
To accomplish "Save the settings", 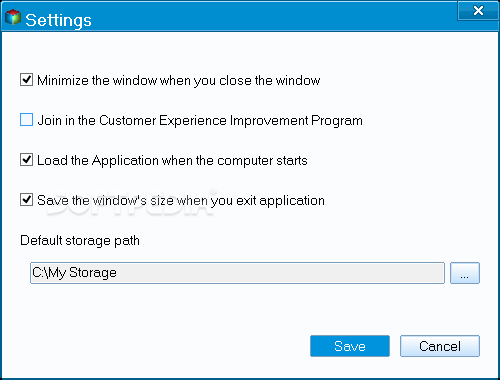I will click(x=350, y=346).
